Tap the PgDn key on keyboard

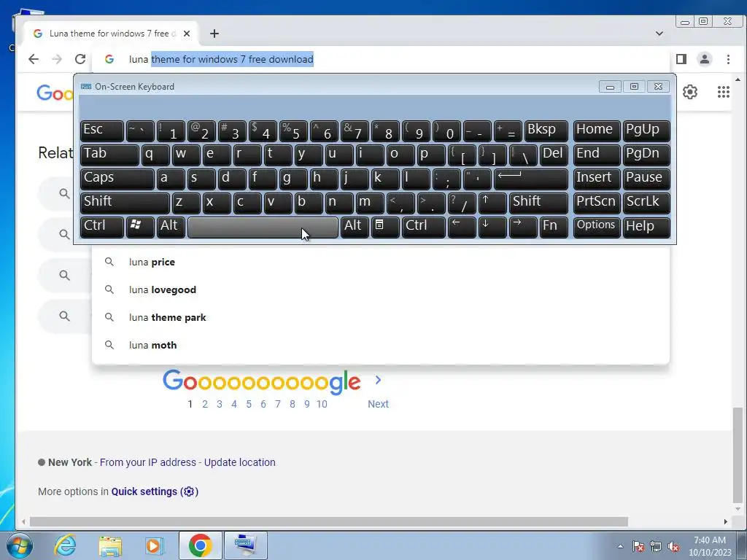[646, 155]
